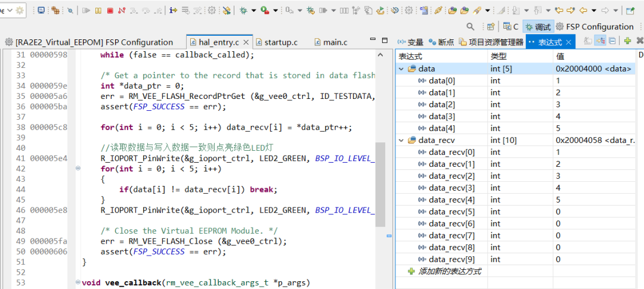Click 添加新的表达方式 to add expression
Screen dimensions: 644x289
click(x=449, y=272)
